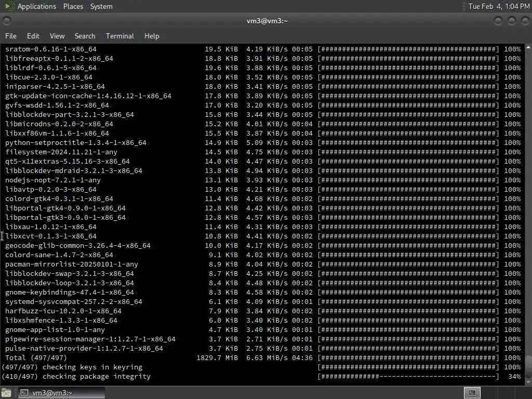
Task: Click the pulse-native-provider package name
Action: 84,349
